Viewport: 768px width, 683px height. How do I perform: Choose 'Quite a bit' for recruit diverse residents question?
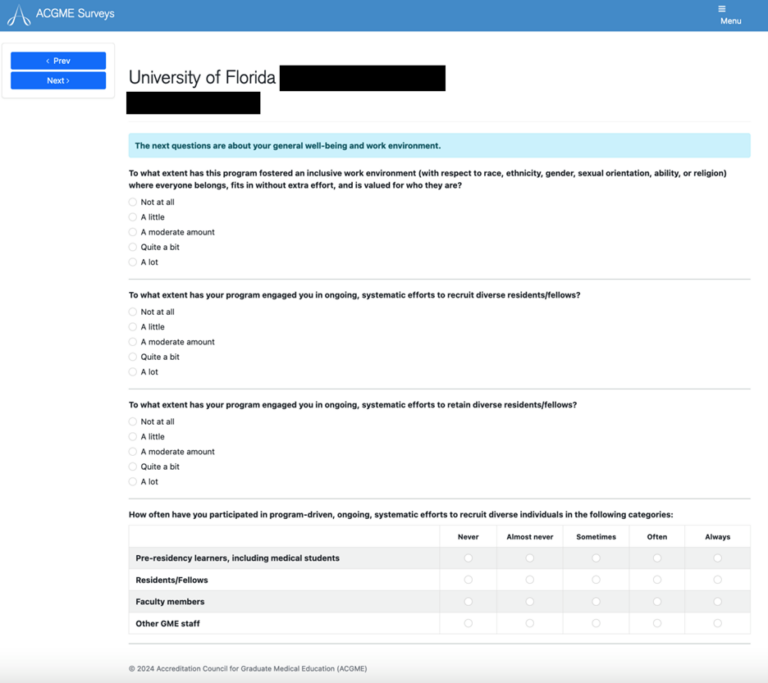[133, 357]
